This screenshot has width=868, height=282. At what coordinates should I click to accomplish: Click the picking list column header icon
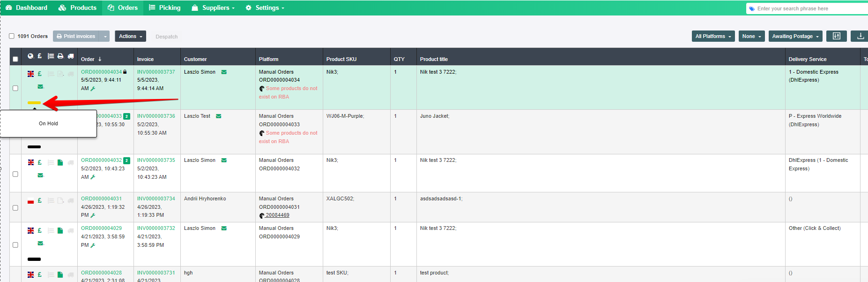pyautogui.click(x=51, y=56)
